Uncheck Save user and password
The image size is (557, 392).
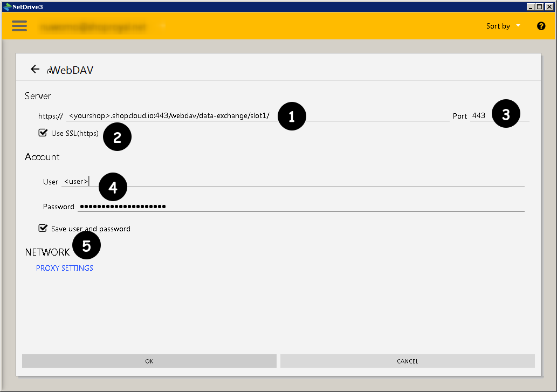click(43, 228)
